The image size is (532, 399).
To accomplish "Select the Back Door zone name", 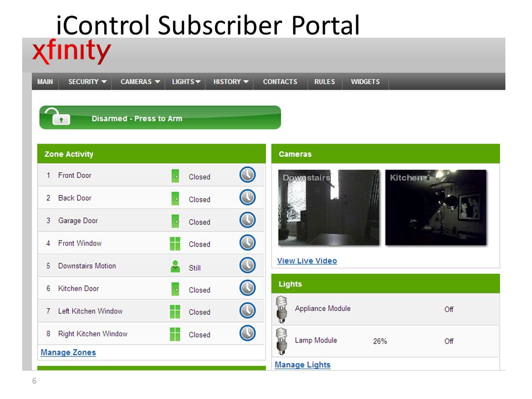I will click(75, 198).
